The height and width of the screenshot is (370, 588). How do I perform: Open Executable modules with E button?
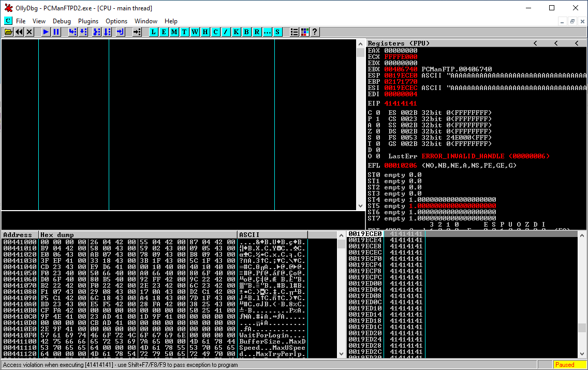click(x=164, y=32)
